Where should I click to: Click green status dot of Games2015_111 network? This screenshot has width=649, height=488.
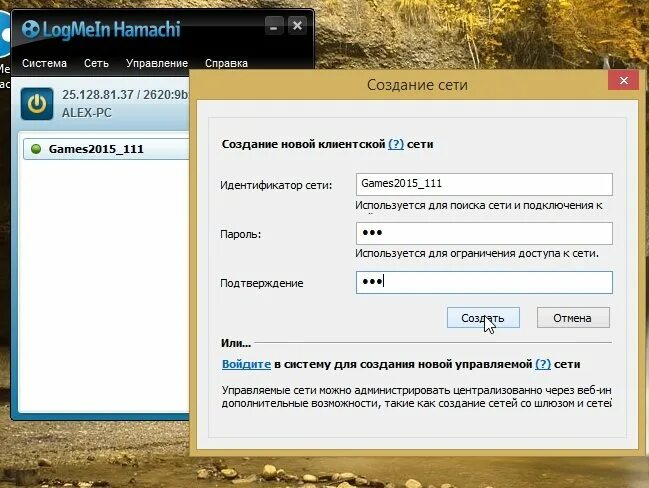pos(36,149)
